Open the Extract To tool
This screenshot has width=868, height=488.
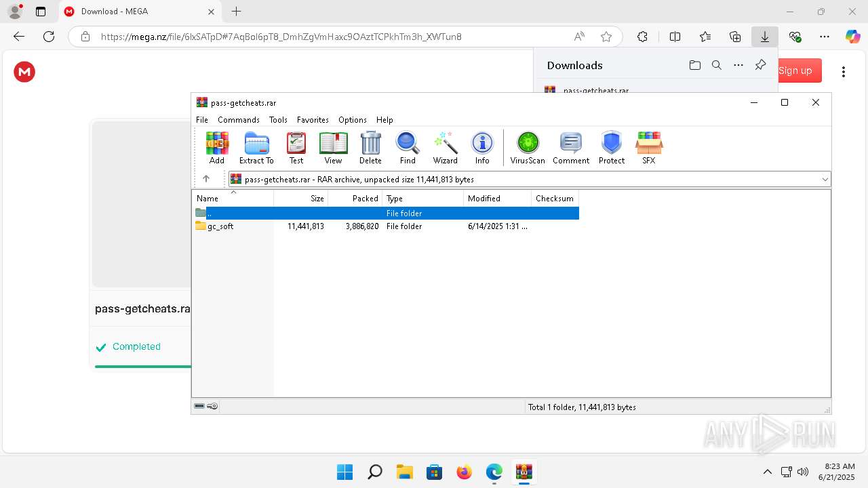(x=256, y=148)
